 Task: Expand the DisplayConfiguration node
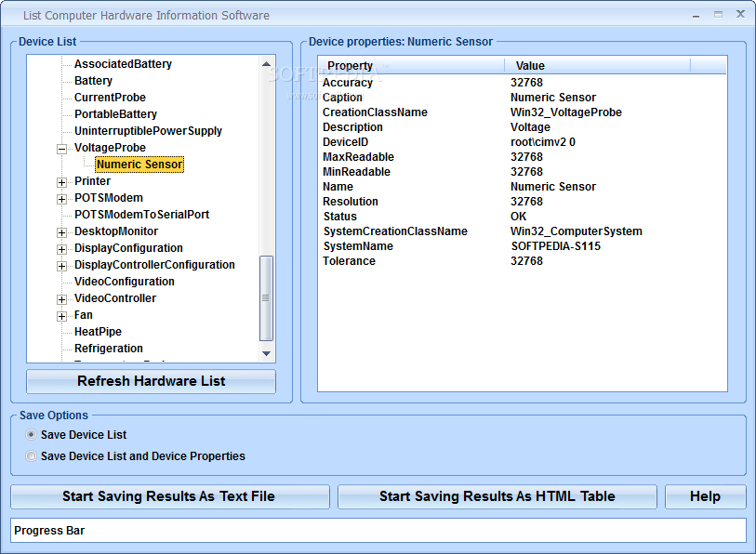[61, 249]
